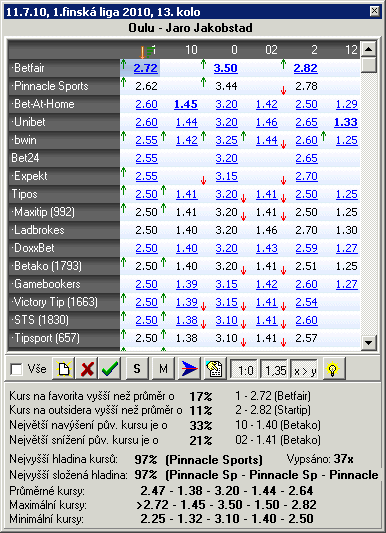This screenshot has width=386, height=533.
Task: Open Bet-At-Home bold 1.45 odds link
Action: [x=186, y=104]
